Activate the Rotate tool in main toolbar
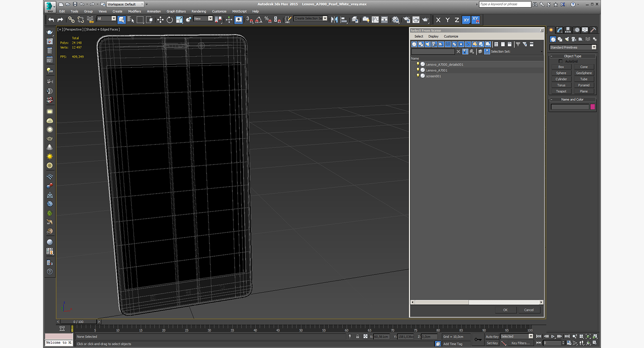This screenshot has height=348, width=644. 170,20
